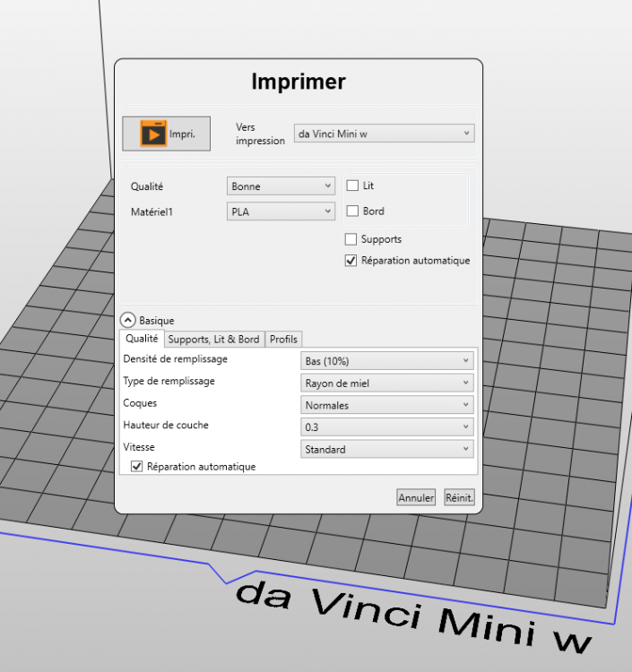Screen dimensions: 632x672
Task: Open the Coques dropdown showing Normales
Action: (x=387, y=405)
